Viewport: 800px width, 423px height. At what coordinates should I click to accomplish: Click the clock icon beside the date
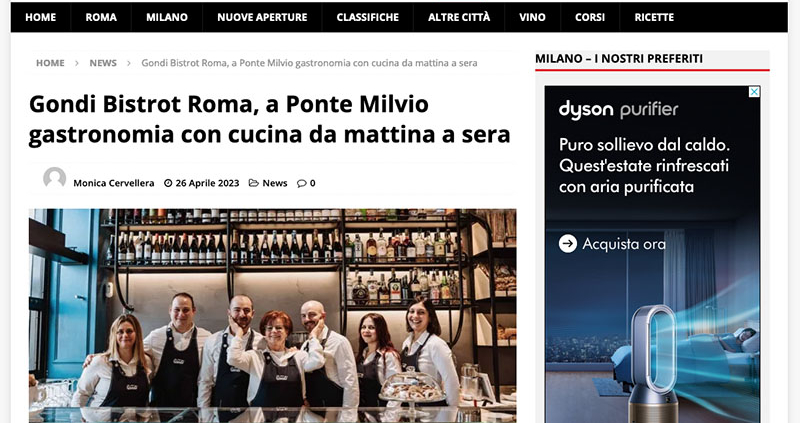168,183
